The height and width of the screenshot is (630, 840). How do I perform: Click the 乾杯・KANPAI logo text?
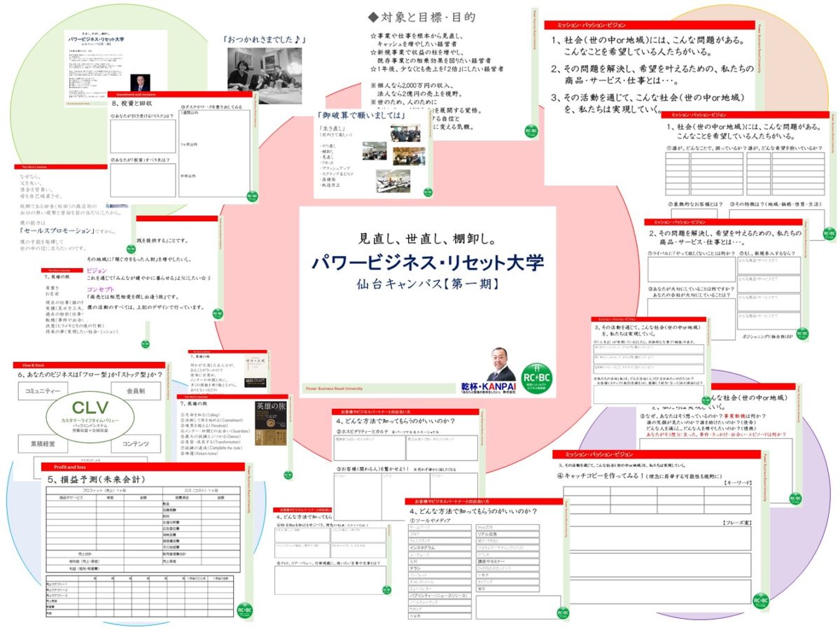pos(488,386)
